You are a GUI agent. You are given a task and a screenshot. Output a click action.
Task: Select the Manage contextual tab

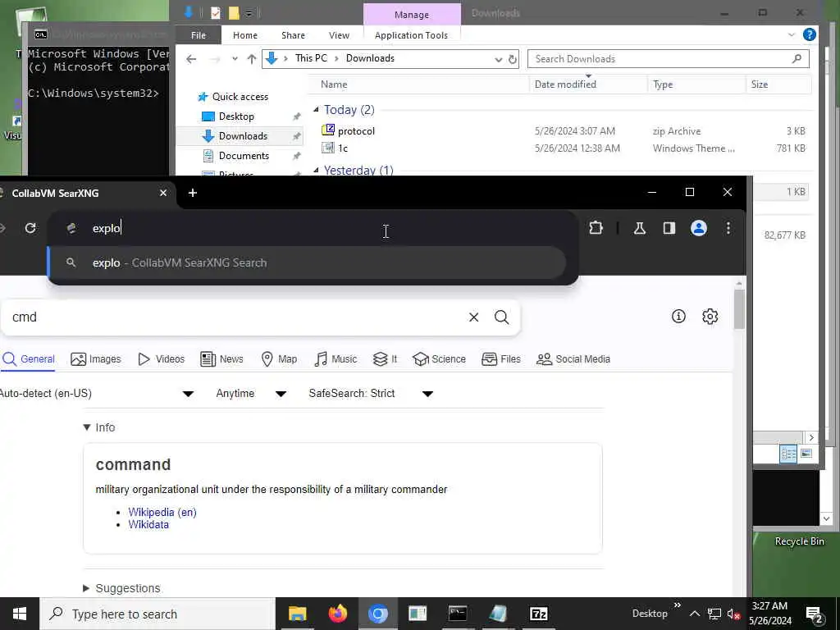412,15
